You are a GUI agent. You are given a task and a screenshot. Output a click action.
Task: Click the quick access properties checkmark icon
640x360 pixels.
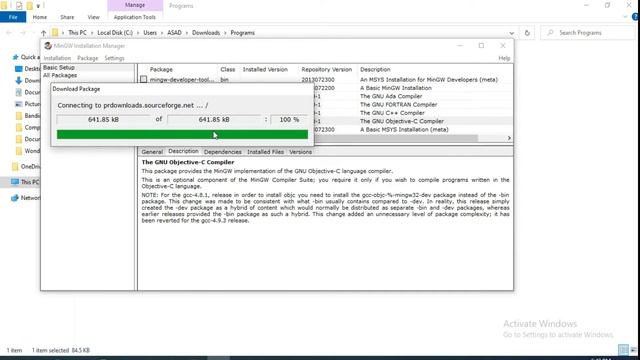click(x=19, y=6)
